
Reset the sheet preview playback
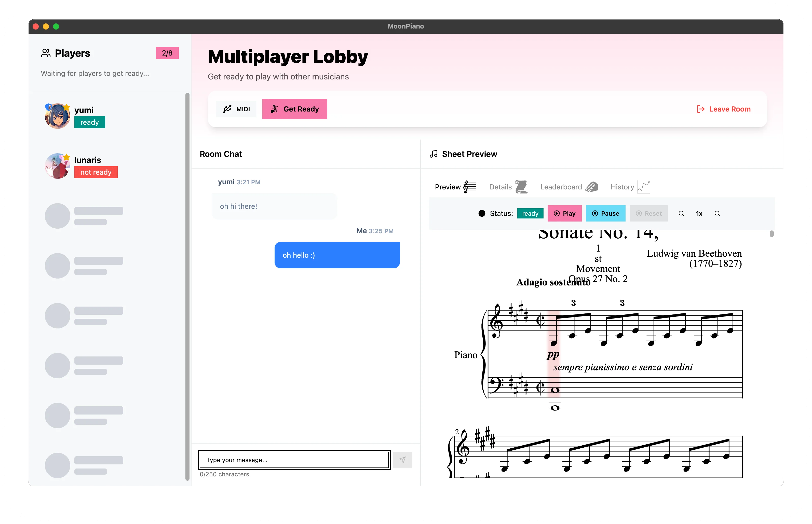[x=649, y=213]
